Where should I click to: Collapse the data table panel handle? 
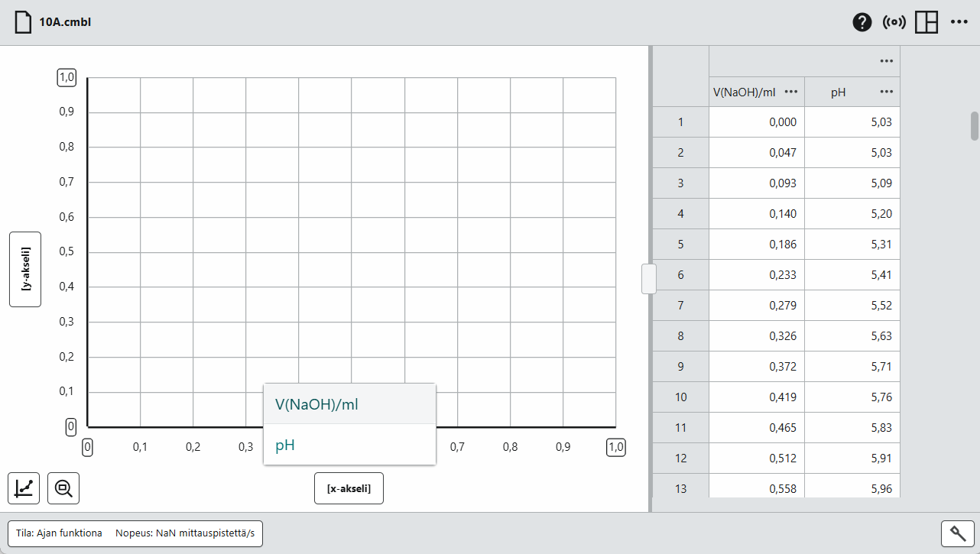(x=647, y=279)
